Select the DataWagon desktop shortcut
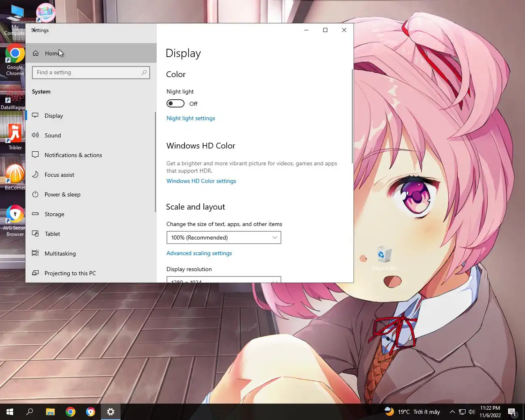 pyautogui.click(x=13, y=98)
